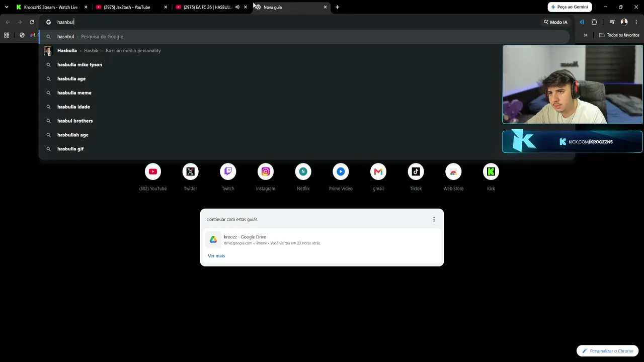
Task: Open Modo IA search mode
Action: [555, 22]
